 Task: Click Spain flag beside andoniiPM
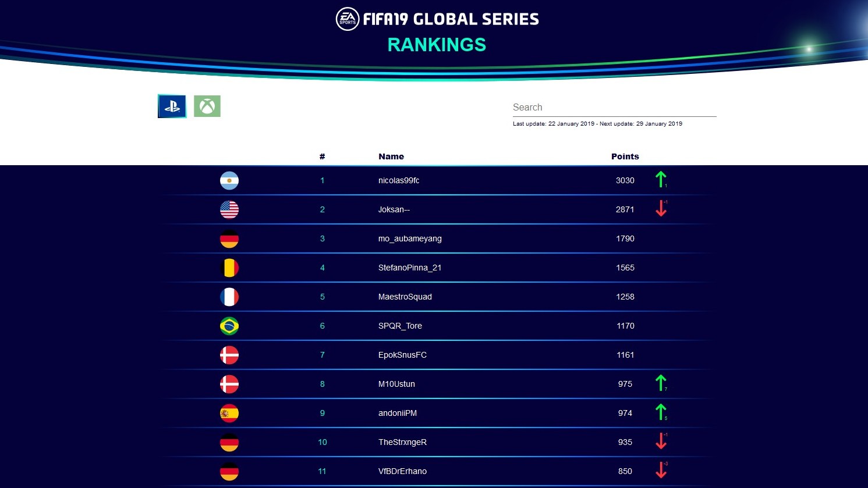(x=229, y=413)
